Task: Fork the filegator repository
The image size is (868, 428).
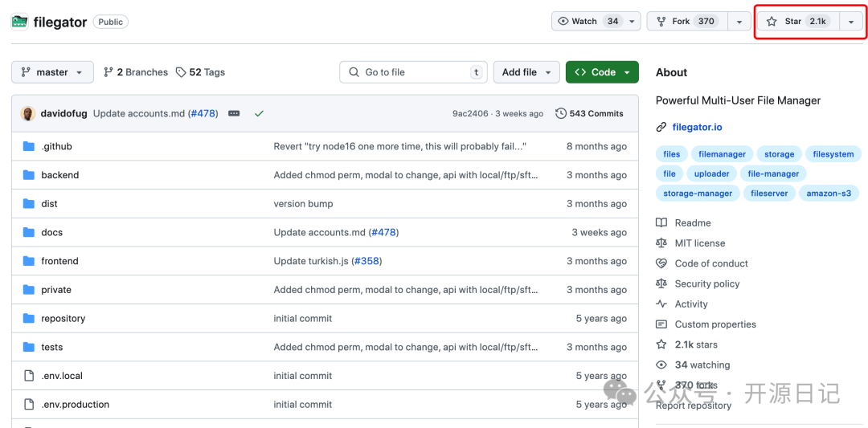Action: pos(686,21)
